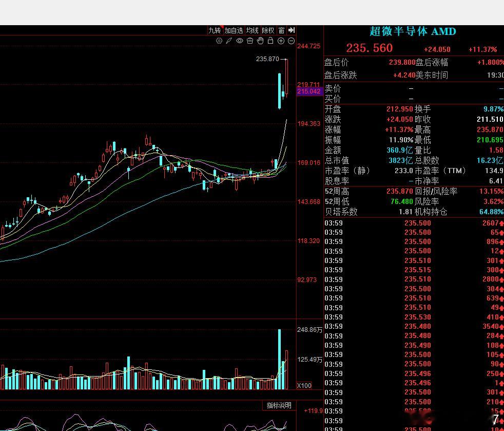The height and width of the screenshot is (431, 504).
Task: Click the 最低 210.695 value
Action: (490, 140)
